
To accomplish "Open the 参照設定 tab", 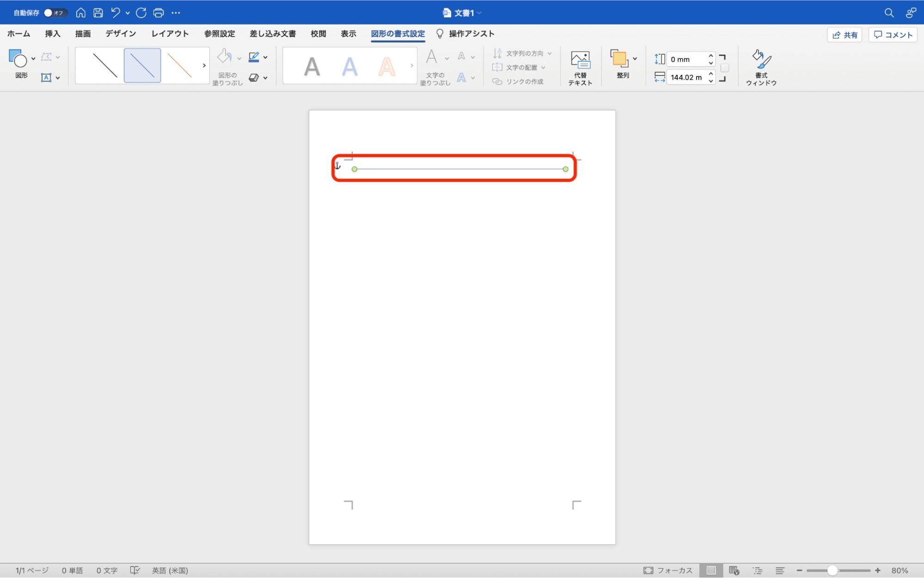I will pos(220,34).
